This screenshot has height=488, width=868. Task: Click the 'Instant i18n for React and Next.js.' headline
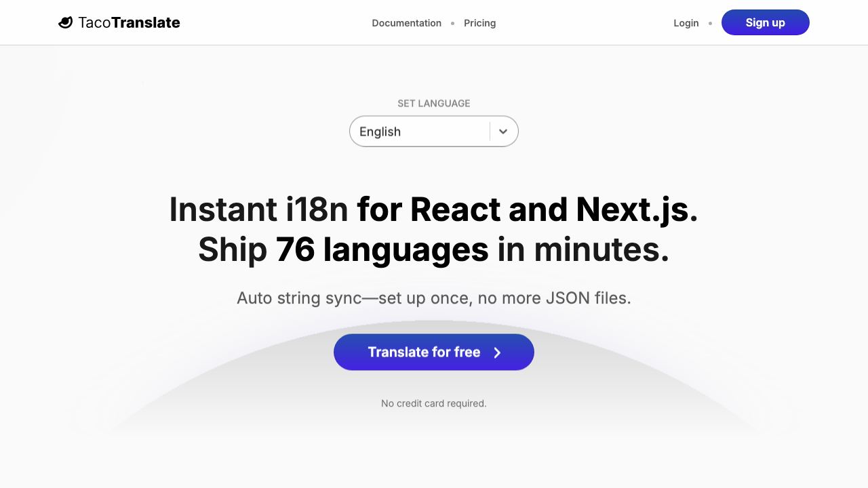click(433, 209)
